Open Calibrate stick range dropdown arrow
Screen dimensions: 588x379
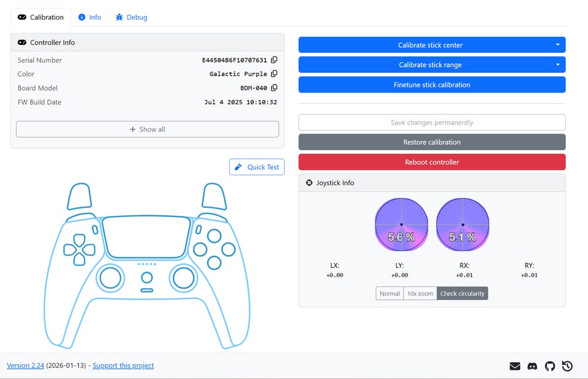557,64
